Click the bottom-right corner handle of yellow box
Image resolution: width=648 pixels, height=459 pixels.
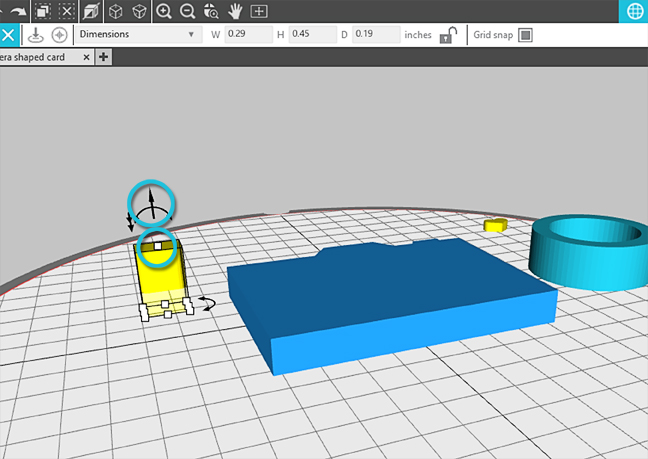[x=188, y=306]
